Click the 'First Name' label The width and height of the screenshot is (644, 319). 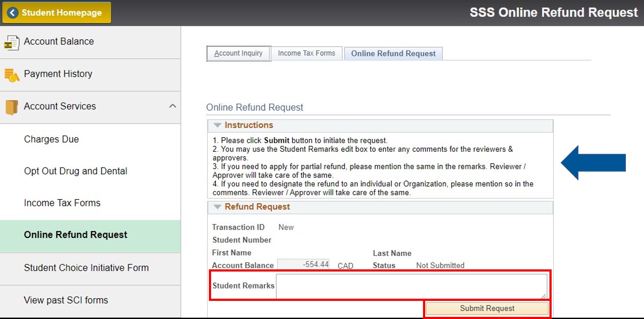[x=232, y=253]
